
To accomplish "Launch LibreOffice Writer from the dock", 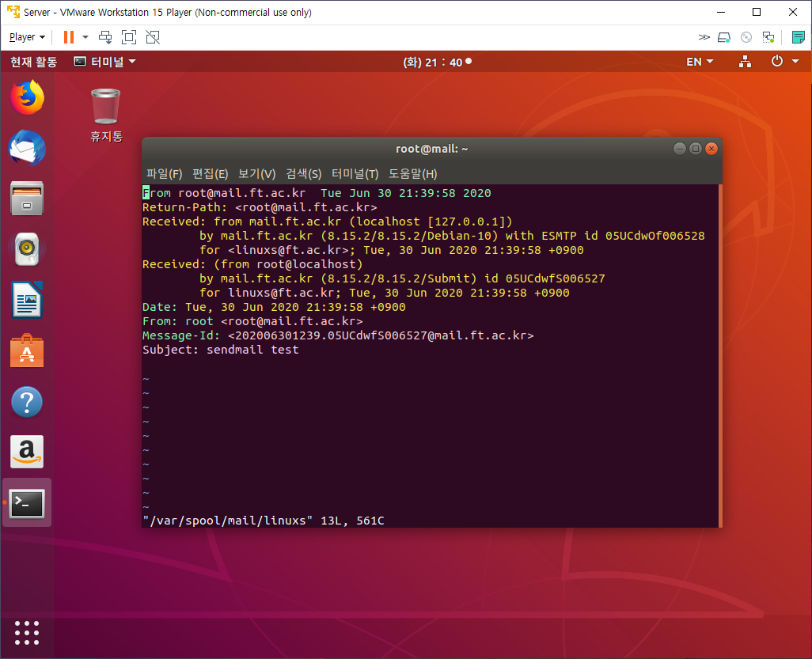I will pos(27,300).
